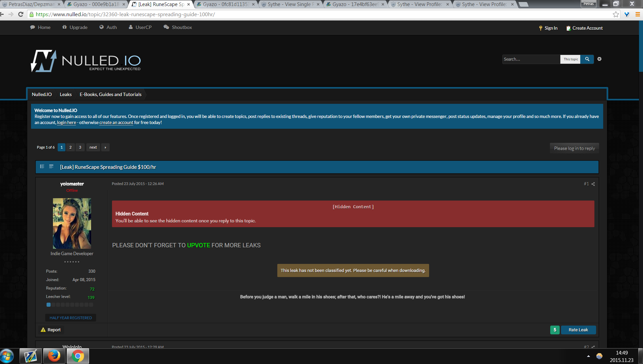Open the notepad app in taskbar
Viewport: 643px width, 364px height.
30,356
